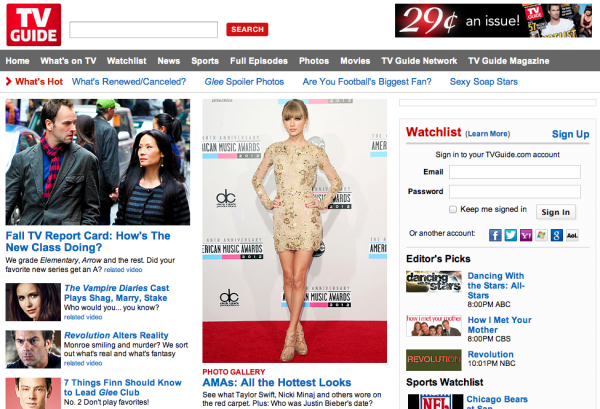This screenshot has height=409, width=600.
Task: Click the Sign Up link
Action: (x=570, y=134)
